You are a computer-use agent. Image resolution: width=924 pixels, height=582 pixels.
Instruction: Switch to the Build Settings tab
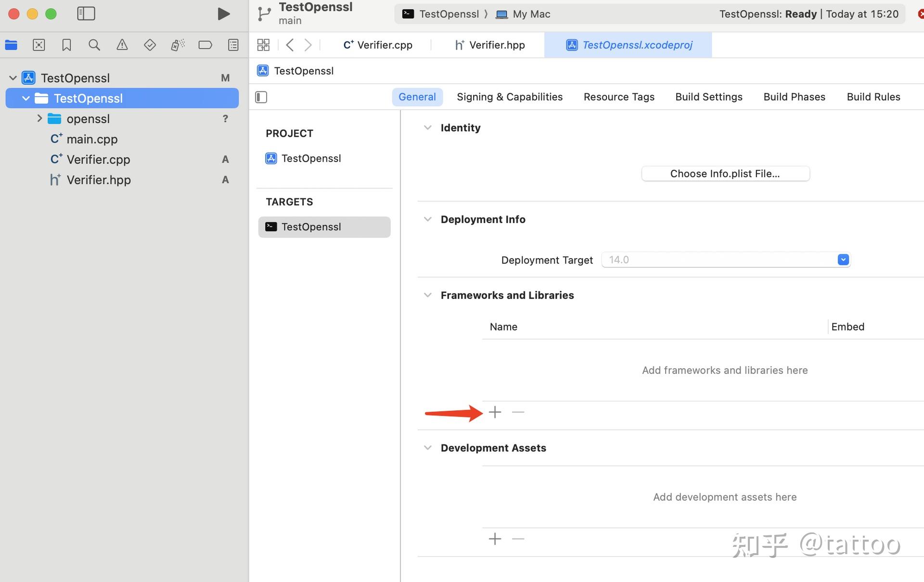pos(708,97)
